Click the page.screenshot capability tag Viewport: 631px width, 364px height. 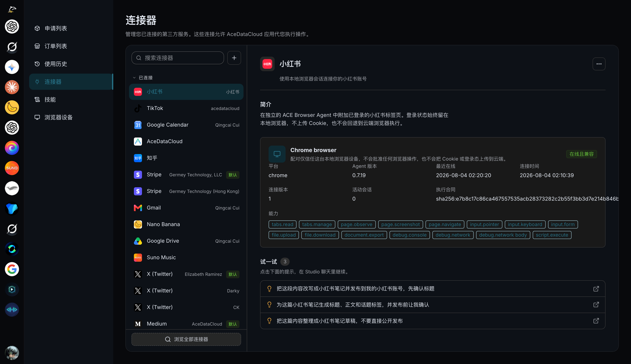point(400,224)
